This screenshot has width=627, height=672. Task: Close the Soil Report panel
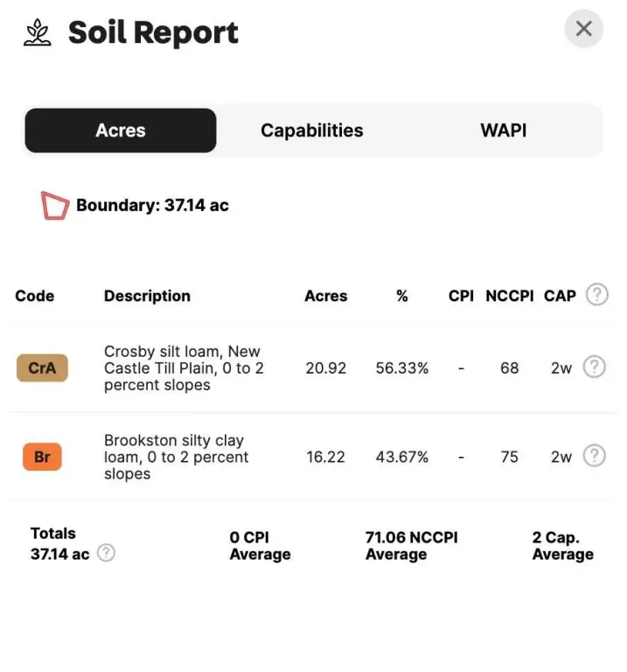583,29
